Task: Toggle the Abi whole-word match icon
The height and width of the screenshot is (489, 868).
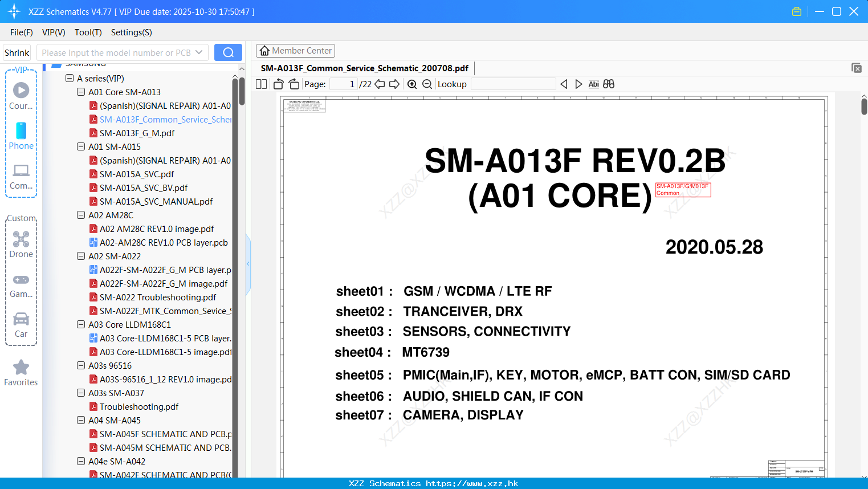Action: click(x=594, y=84)
